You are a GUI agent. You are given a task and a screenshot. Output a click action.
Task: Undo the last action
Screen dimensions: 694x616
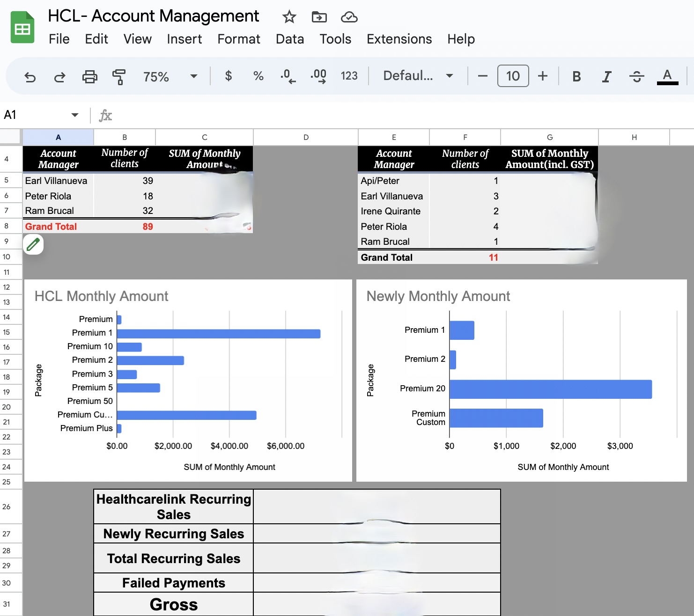click(x=30, y=76)
